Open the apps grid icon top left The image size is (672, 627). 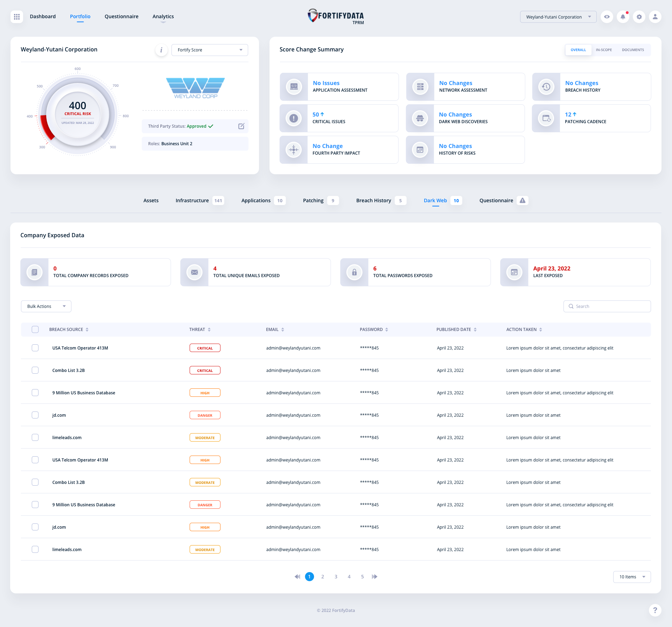16,16
